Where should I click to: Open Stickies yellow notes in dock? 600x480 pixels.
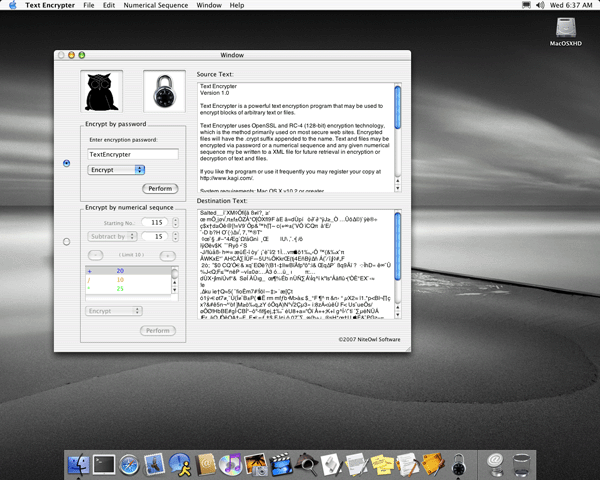pyautogui.click(x=382, y=465)
